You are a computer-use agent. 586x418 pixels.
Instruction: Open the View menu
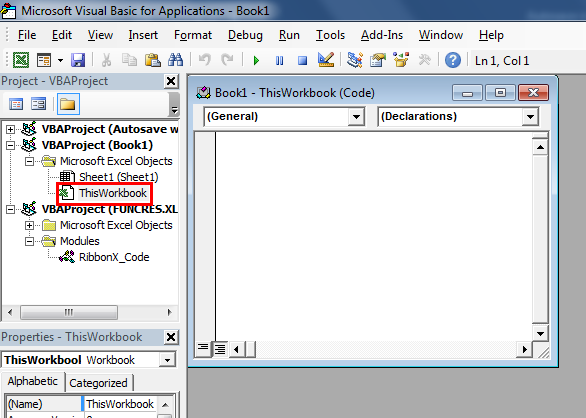click(100, 35)
